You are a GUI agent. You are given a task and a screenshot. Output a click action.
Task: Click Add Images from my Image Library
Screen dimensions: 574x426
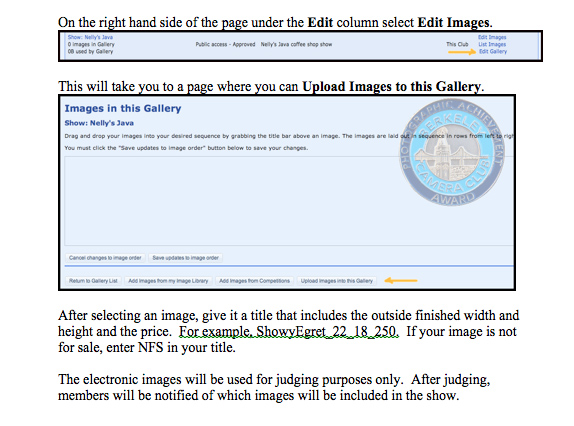tap(168, 281)
